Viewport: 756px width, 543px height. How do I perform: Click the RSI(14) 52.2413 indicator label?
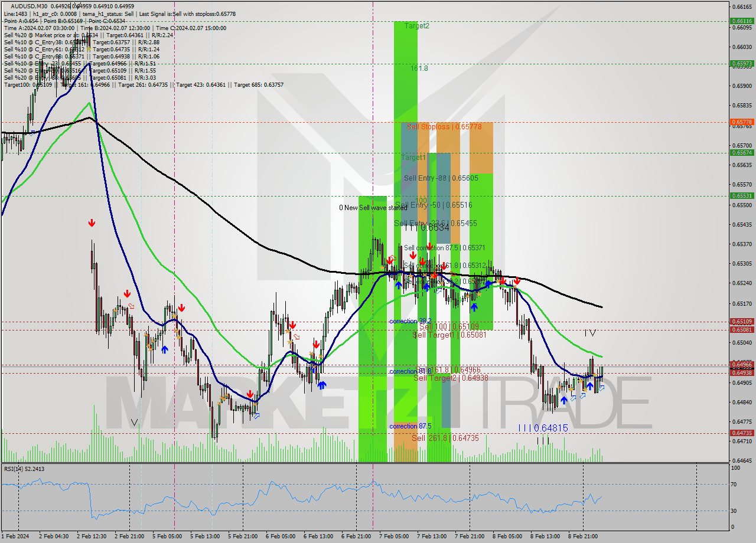coord(24,469)
